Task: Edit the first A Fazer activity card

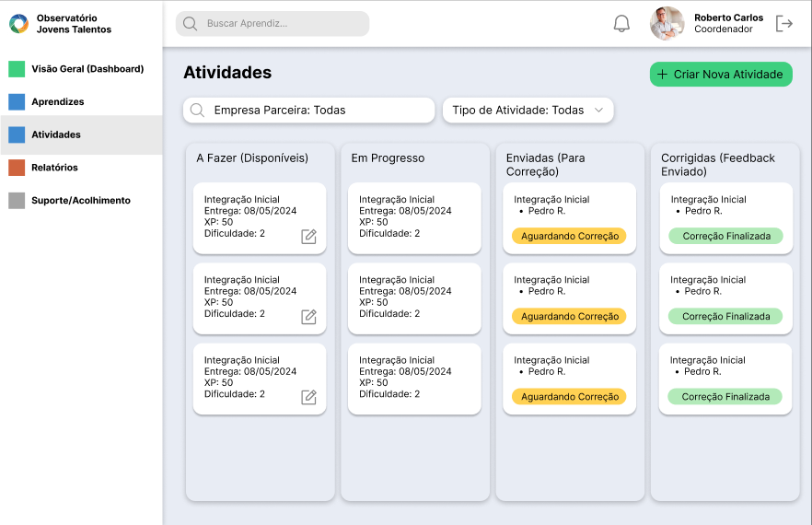Action: [308, 237]
